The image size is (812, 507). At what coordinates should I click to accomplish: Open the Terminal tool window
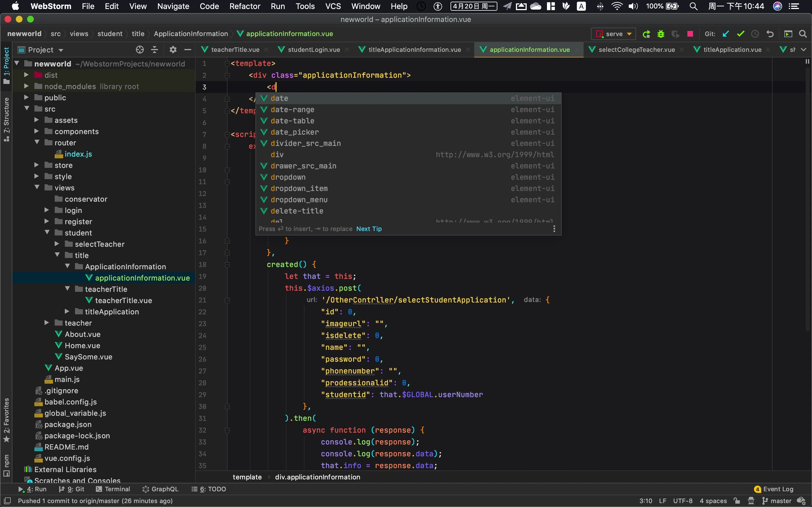(x=113, y=489)
